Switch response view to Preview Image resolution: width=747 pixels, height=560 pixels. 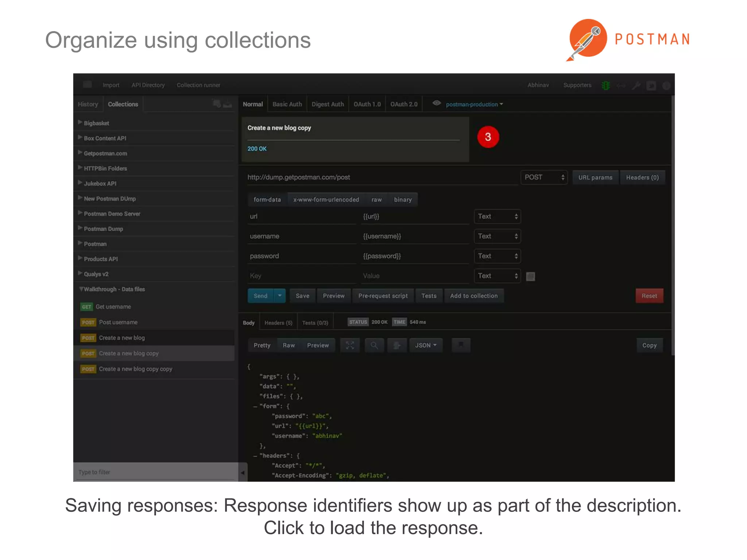(x=318, y=345)
